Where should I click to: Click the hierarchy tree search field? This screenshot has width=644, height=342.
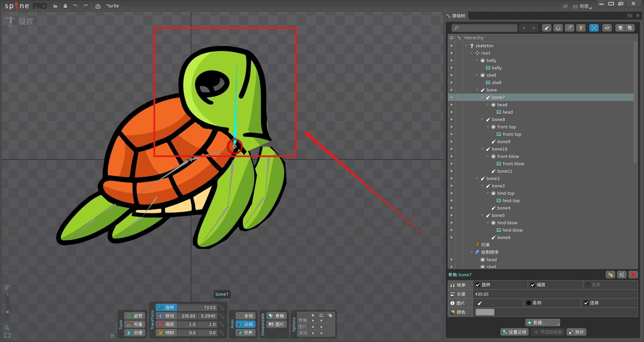(484, 28)
